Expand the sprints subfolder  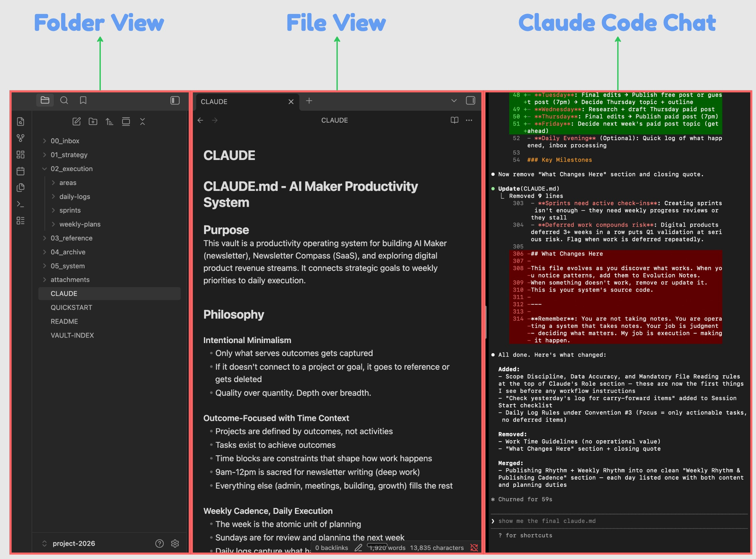53,210
